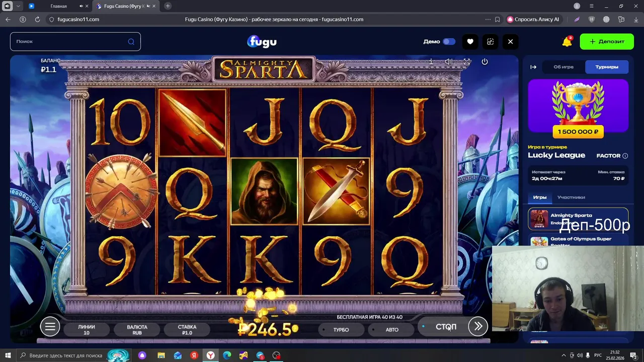The height and width of the screenshot is (362, 644).
Task: Click Спросить Алису AI button
Action: coord(533,19)
